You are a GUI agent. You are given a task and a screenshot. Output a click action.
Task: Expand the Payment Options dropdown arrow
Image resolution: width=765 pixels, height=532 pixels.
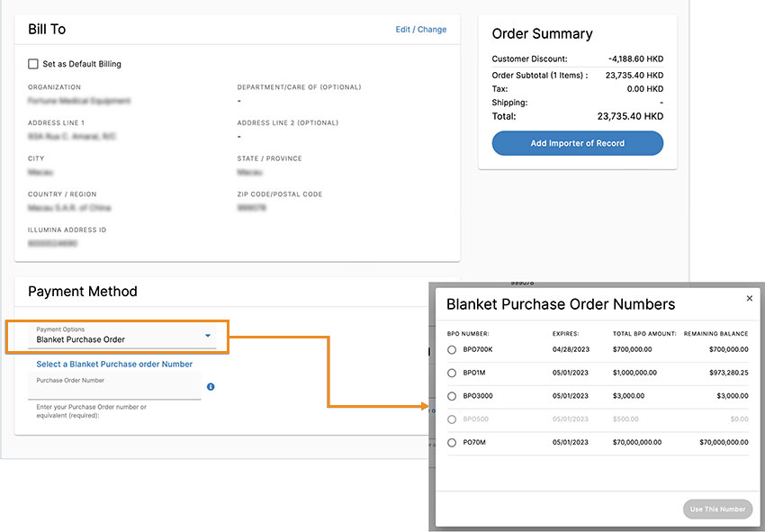208,336
